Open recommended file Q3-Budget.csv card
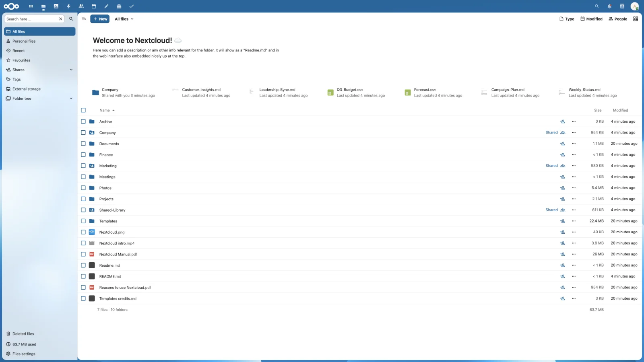Viewport: 644px width, 362px height. 361,93
